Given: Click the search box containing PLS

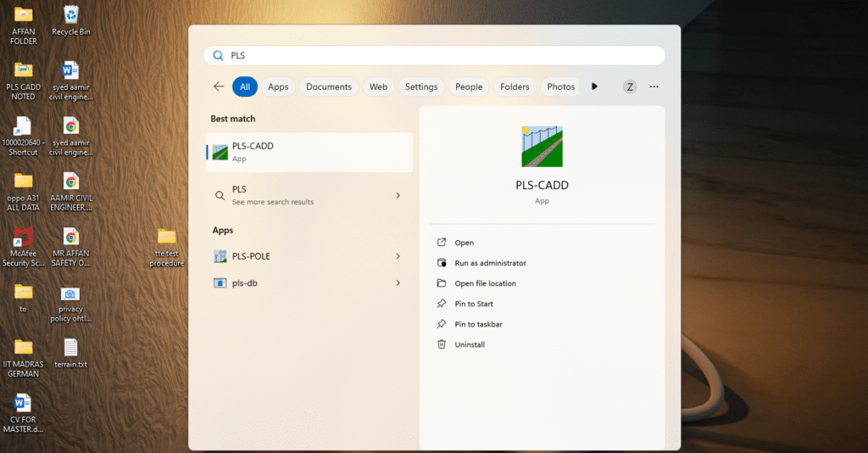Looking at the screenshot, I should [434, 55].
